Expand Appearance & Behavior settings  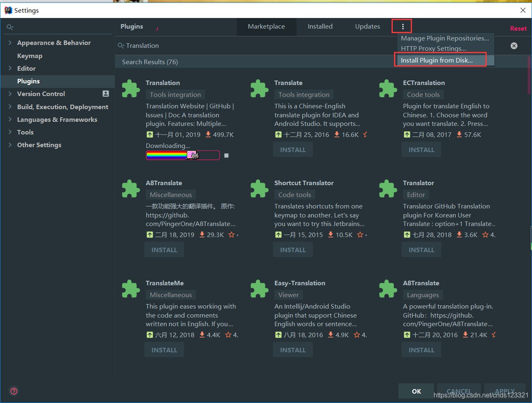10,43
